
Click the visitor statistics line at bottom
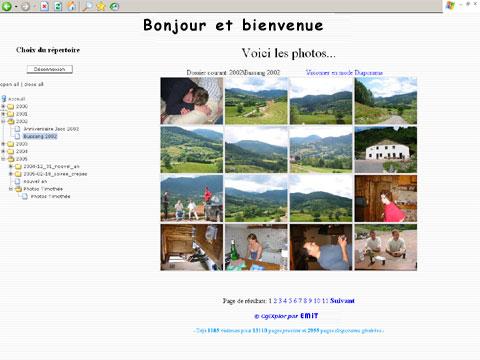point(289,331)
